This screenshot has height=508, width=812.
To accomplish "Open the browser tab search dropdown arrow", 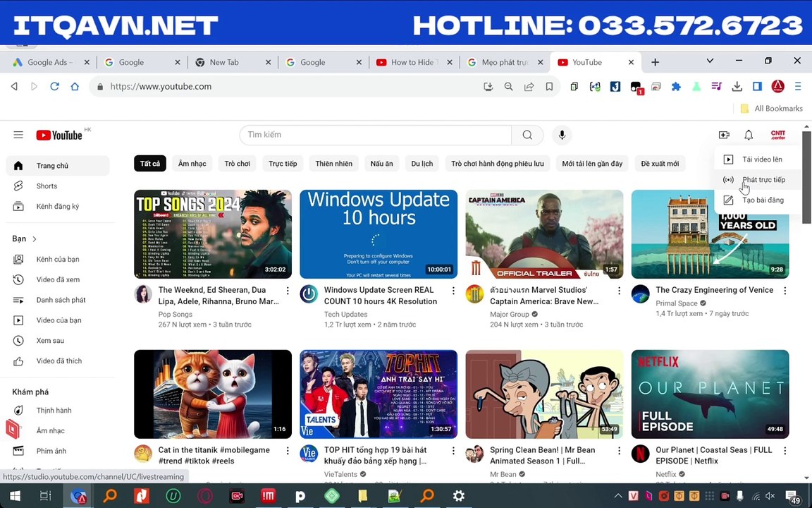I will (710, 61).
